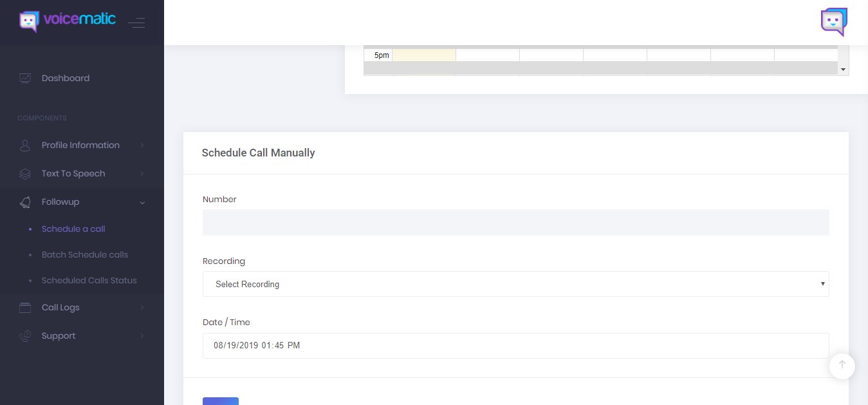Click the Support phone icon
868x405 pixels.
(x=25, y=336)
